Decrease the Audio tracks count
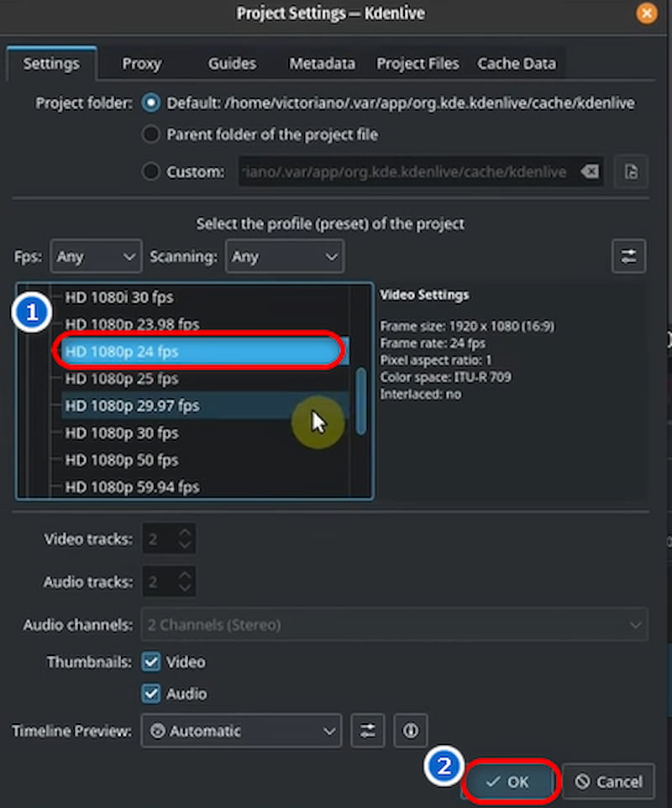 (x=185, y=588)
